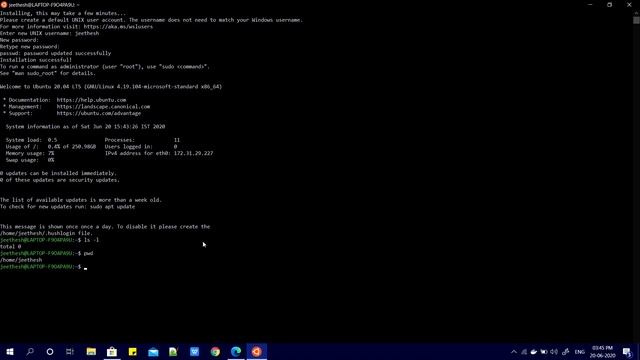Restore down the terminal window
The width and height of the screenshot is (640, 360).
tap(609, 4)
